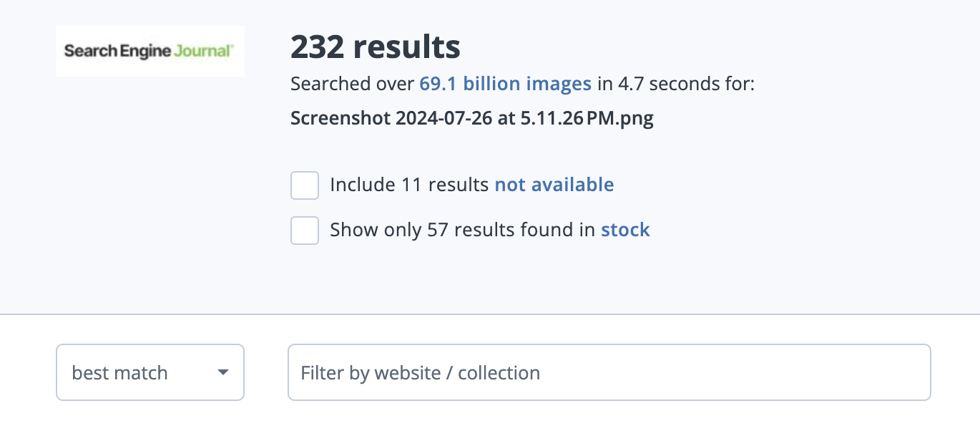The image size is (980, 431).
Task: Click the 232 results heading
Action: pyautogui.click(x=376, y=47)
